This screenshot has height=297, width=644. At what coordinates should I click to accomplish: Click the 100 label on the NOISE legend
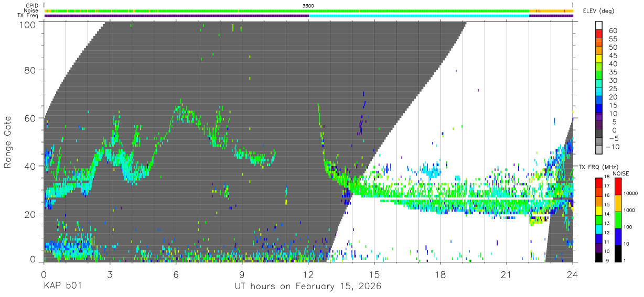pyautogui.click(x=627, y=227)
